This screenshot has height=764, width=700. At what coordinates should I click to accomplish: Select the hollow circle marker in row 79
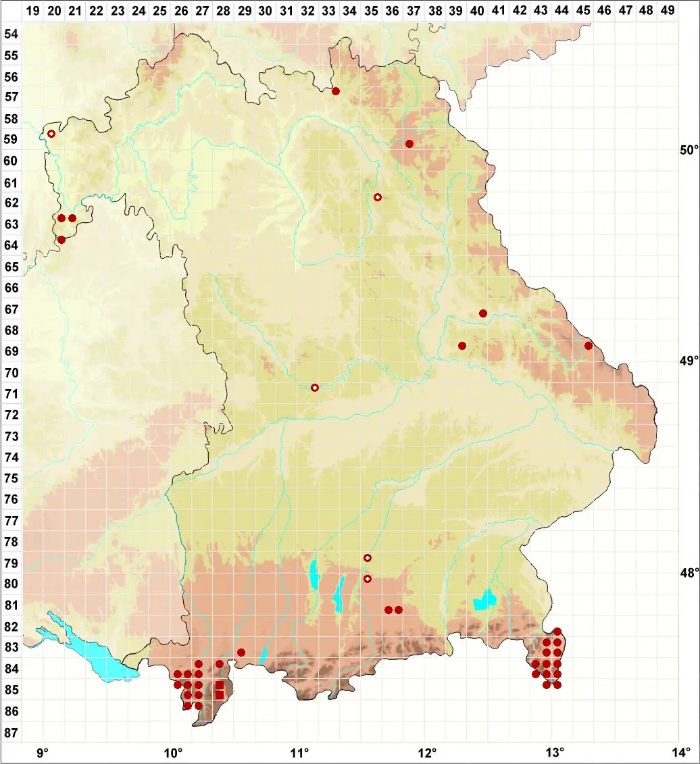(368, 557)
